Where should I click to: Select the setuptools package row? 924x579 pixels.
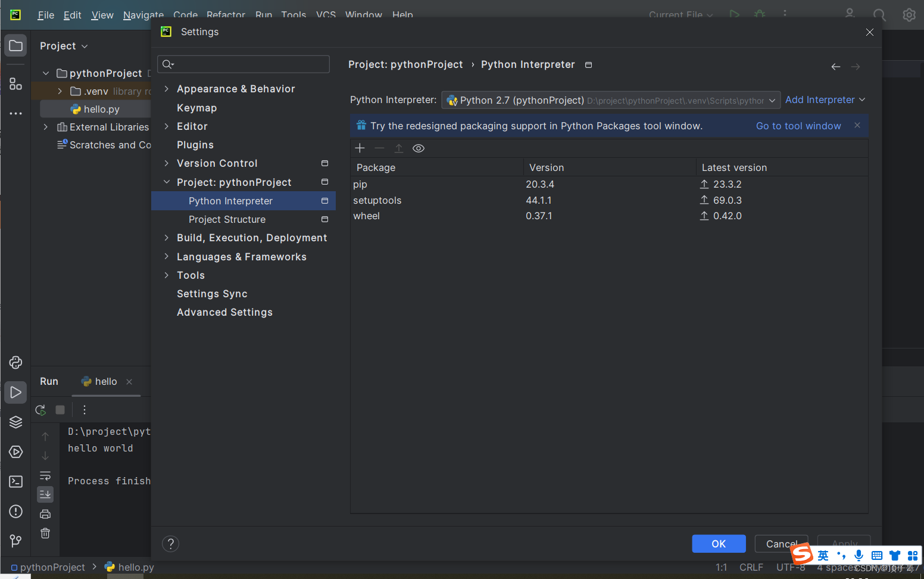pos(609,200)
